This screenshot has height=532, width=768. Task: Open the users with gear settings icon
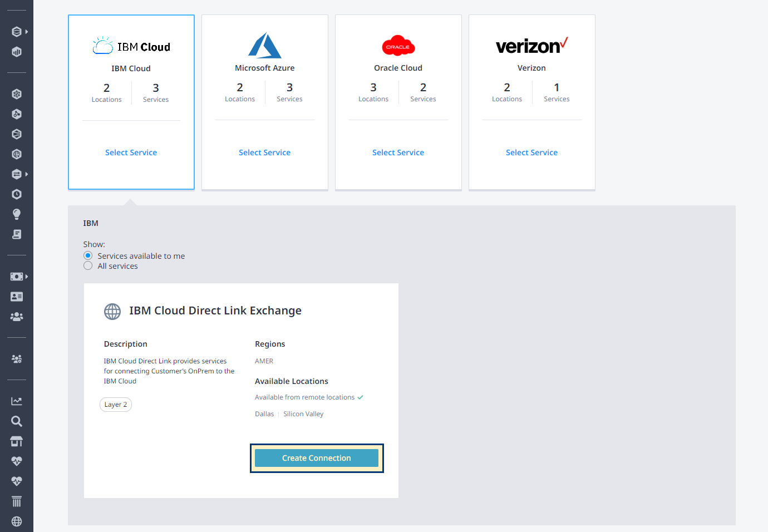[x=17, y=359]
